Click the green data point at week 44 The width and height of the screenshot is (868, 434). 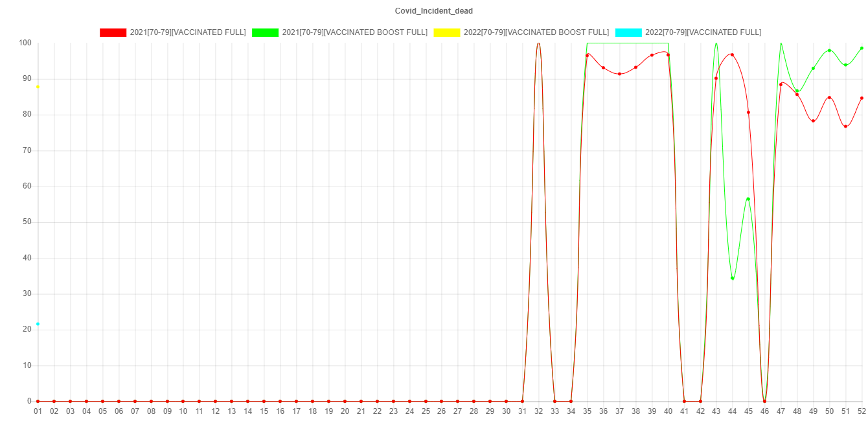pos(733,279)
